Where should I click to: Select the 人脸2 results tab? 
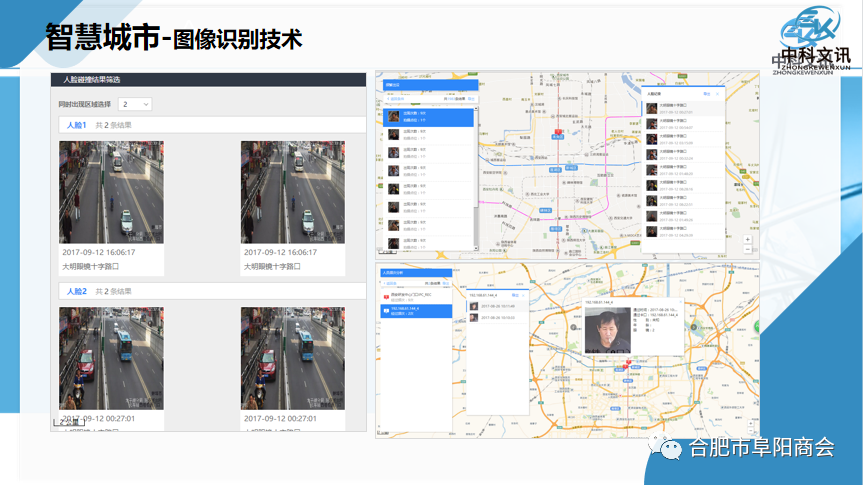point(77,291)
